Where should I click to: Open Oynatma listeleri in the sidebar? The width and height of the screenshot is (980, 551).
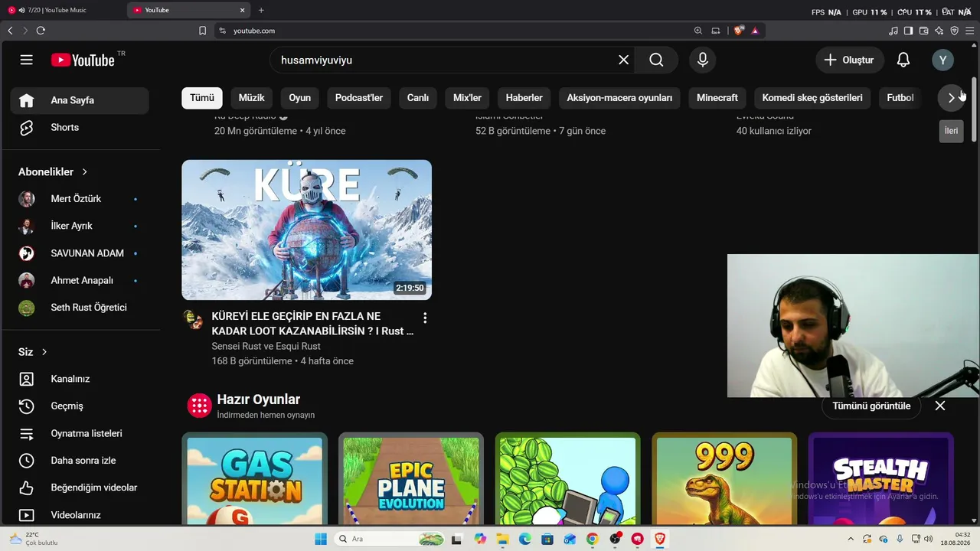click(x=80, y=433)
